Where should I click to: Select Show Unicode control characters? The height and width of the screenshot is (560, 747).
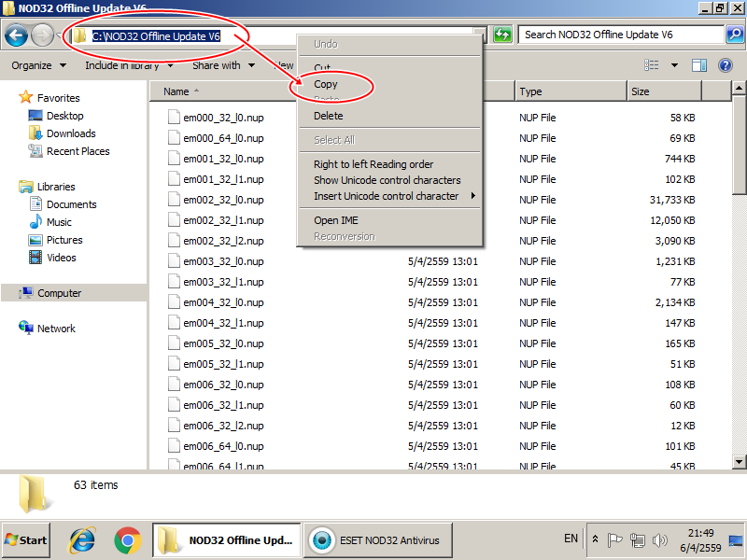click(x=388, y=180)
